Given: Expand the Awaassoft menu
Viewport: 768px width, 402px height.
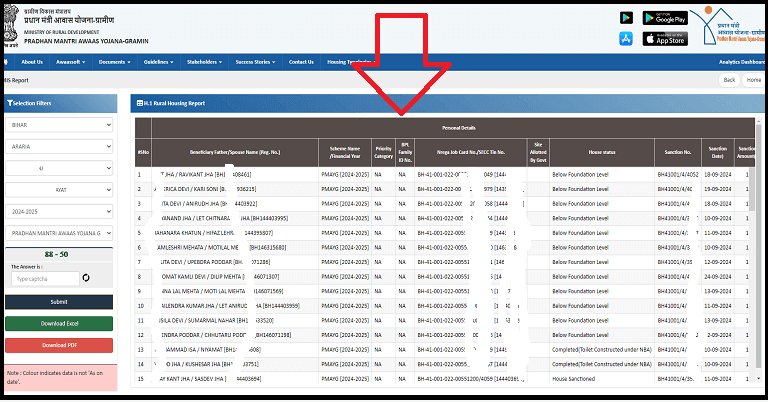Looking at the screenshot, I should tap(71, 62).
